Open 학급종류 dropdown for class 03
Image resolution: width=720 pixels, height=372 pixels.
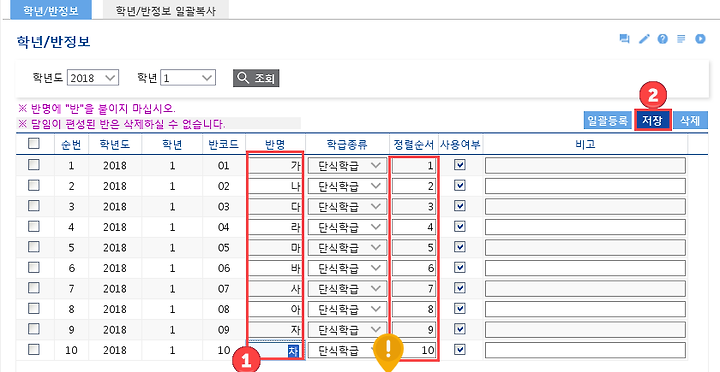(x=347, y=207)
